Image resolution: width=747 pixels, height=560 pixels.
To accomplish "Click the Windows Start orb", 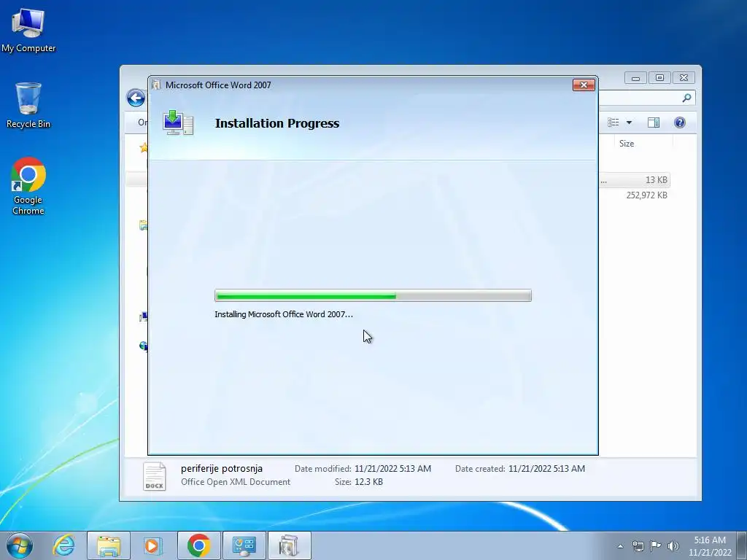I will click(20, 545).
